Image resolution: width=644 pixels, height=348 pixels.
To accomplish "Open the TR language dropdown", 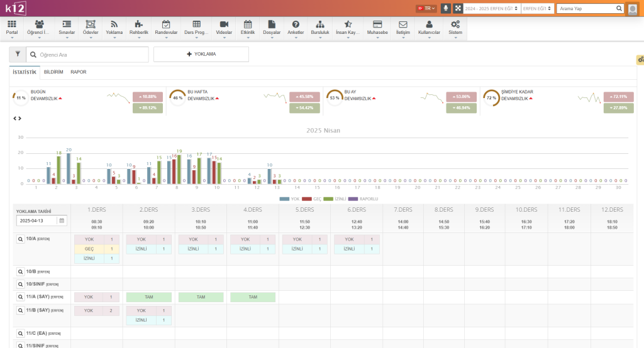I will (426, 8).
